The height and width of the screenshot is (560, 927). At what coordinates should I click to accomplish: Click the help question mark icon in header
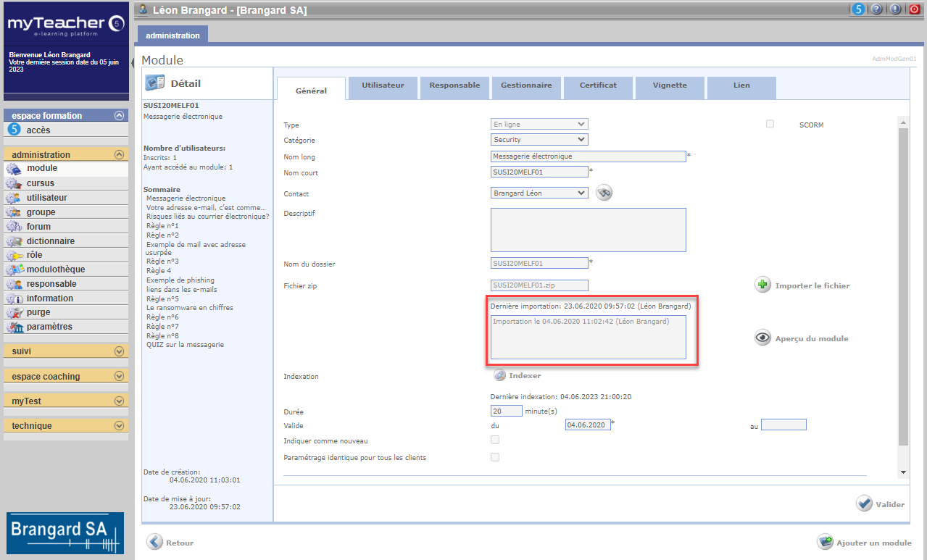pyautogui.click(x=877, y=9)
